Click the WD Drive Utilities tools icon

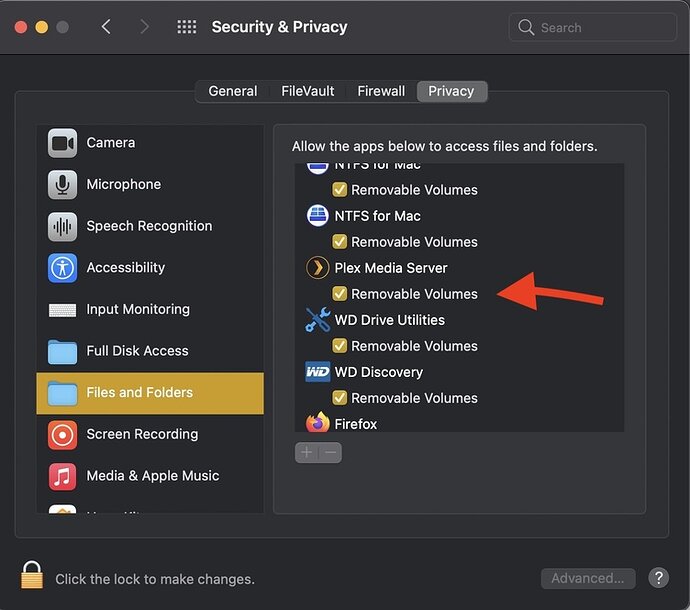pos(317,320)
